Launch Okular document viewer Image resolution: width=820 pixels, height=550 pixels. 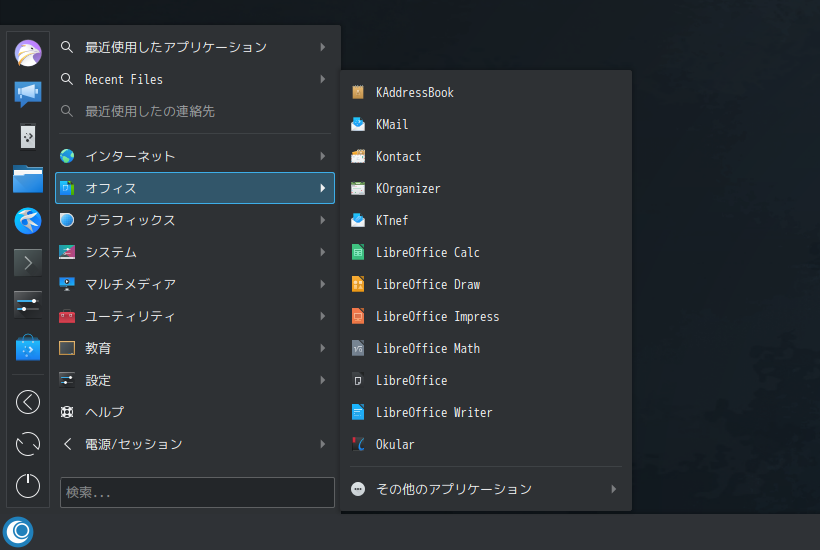484,444
